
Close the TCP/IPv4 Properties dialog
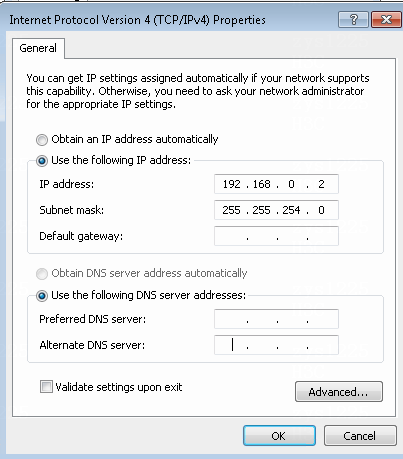click(x=386, y=20)
